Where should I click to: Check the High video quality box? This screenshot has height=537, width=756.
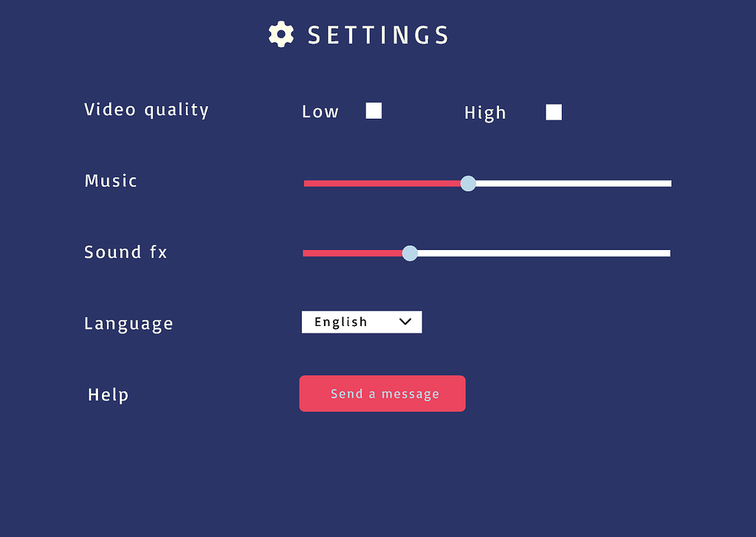click(x=554, y=111)
